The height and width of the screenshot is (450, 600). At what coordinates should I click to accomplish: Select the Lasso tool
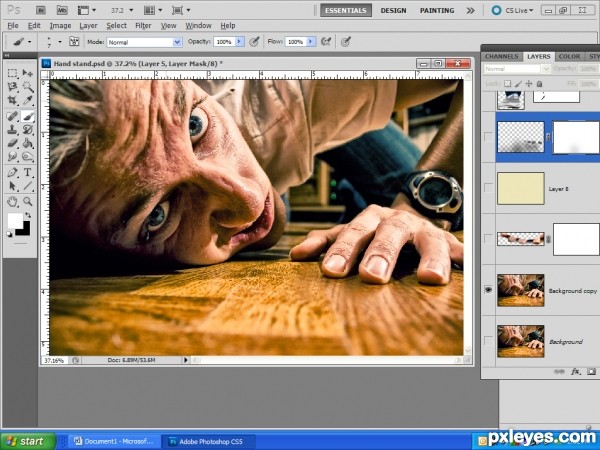pos(12,87)
